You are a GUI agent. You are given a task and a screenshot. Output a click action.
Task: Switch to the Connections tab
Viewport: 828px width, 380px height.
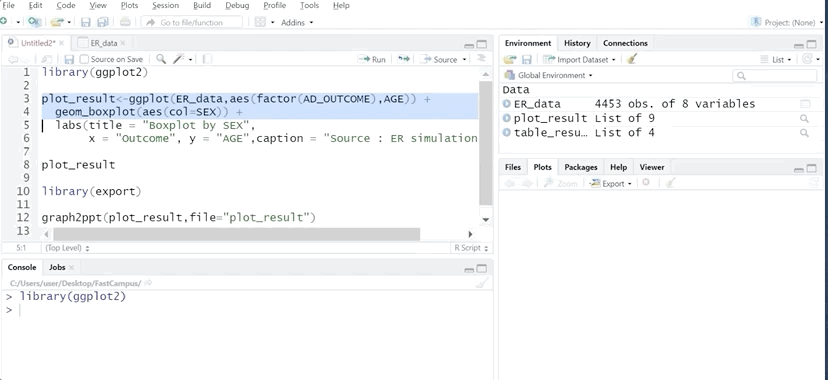click(625, 43)
